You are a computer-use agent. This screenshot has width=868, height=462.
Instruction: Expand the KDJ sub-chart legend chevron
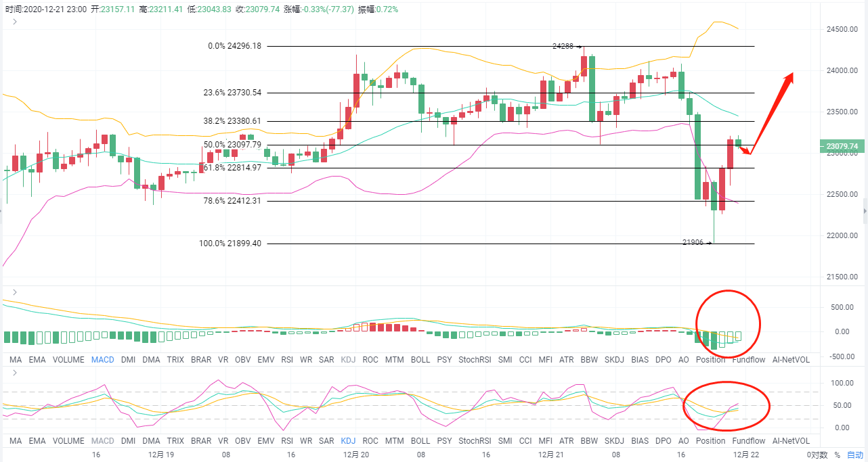(14, 372)
